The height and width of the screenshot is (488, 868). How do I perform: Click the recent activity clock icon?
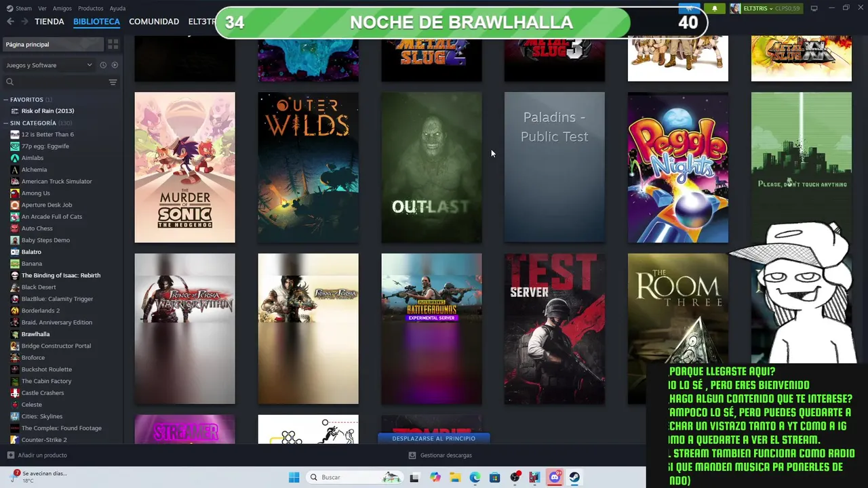pos(103,65)
